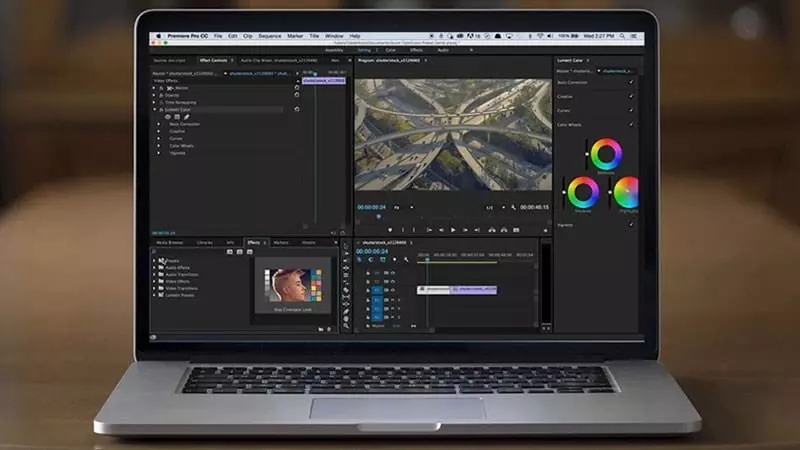
Task: Click the Step Forward one frame button
Action: [x=466, y=229]
